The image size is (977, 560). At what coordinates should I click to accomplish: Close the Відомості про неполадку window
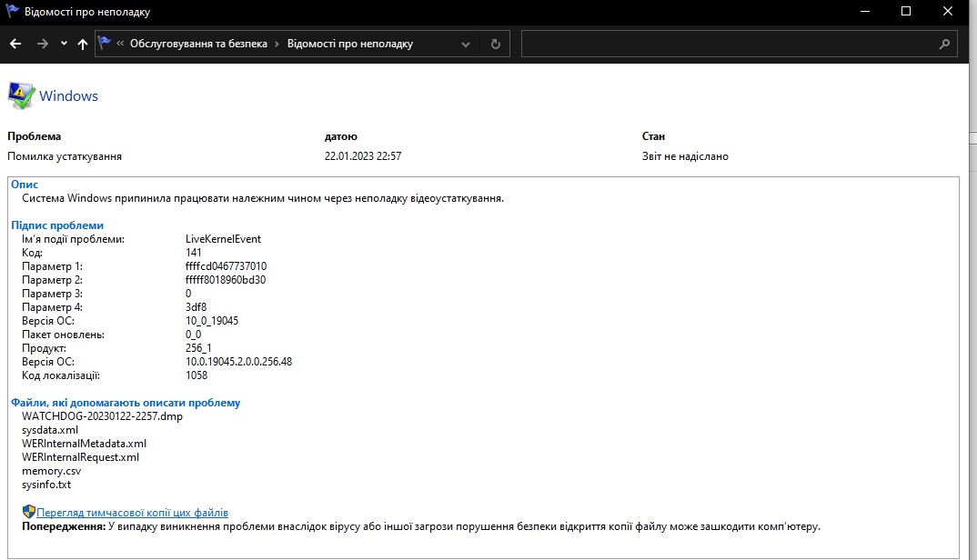pos(948,11)
